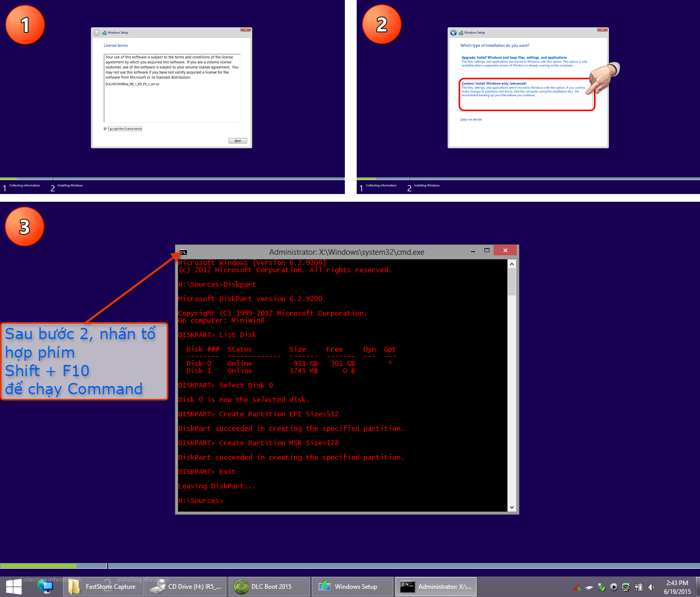Click the monitor with pencil tray icon

(626, 587)
